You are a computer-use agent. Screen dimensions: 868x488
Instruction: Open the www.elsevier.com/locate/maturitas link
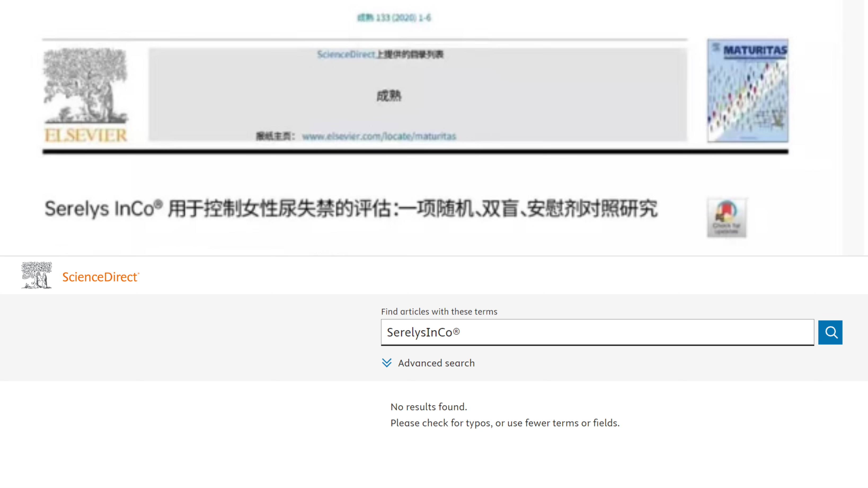coord(379,136)
